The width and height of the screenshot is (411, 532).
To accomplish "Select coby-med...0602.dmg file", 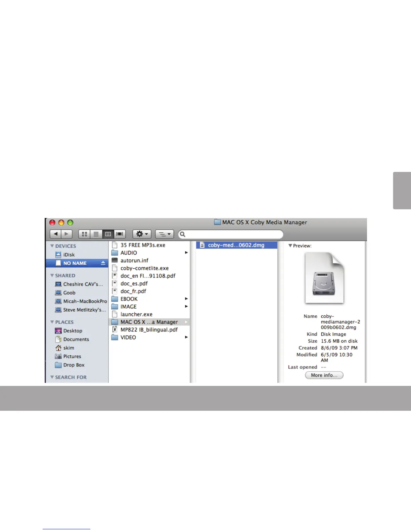I will pos(237,245).
